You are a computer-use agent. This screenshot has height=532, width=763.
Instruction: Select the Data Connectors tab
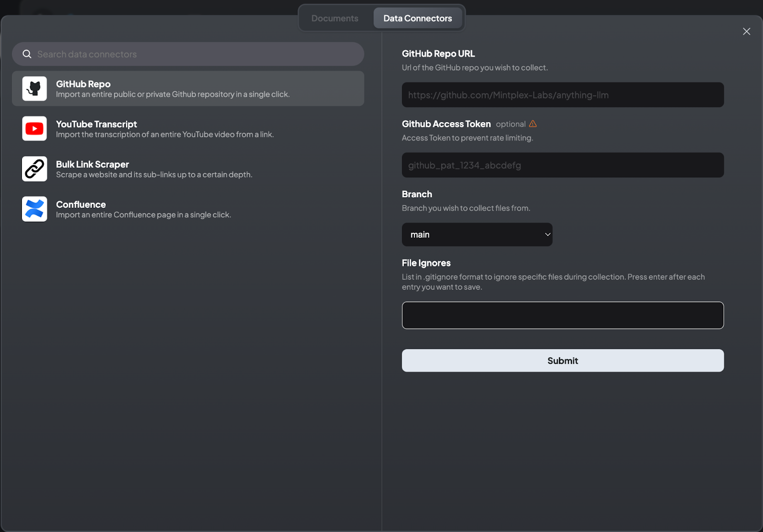[x=418, y=18]
